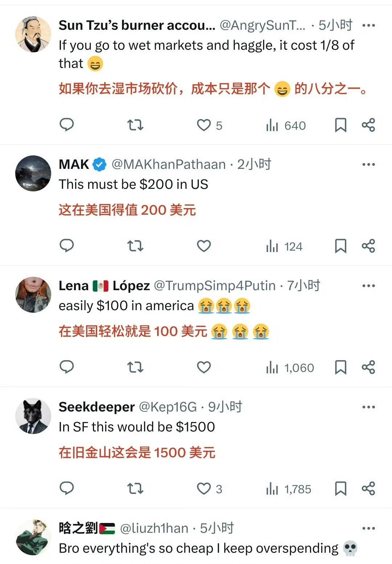Image resolution: width=392 pixels, height=564 pixels.
Task: Open more options for Sun Tzu's tweet
Action: pyautogui.click(x=368, y=25)
